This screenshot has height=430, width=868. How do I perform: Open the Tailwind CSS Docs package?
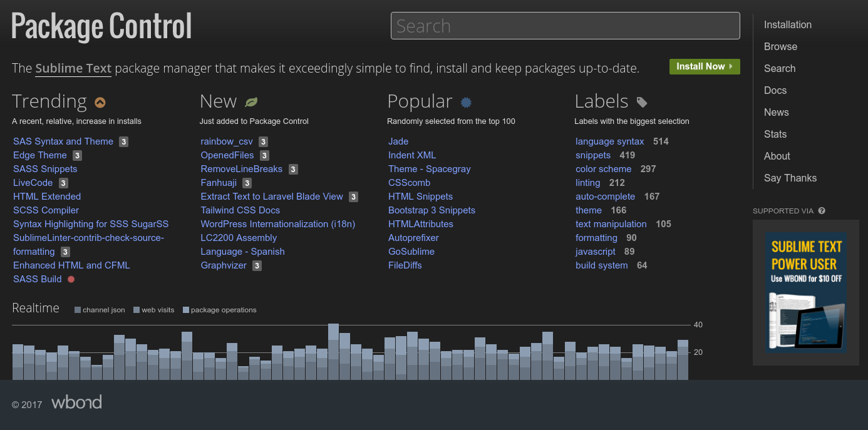[x=240, y=210]
